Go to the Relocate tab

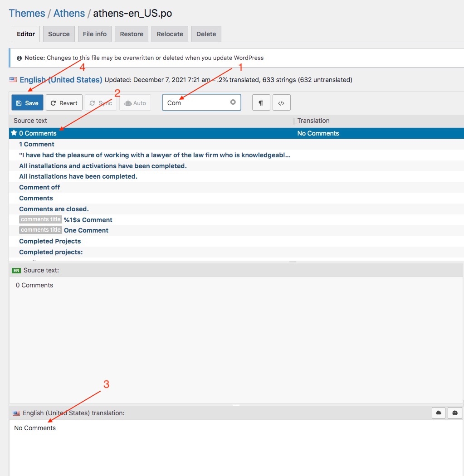[170, 34]
